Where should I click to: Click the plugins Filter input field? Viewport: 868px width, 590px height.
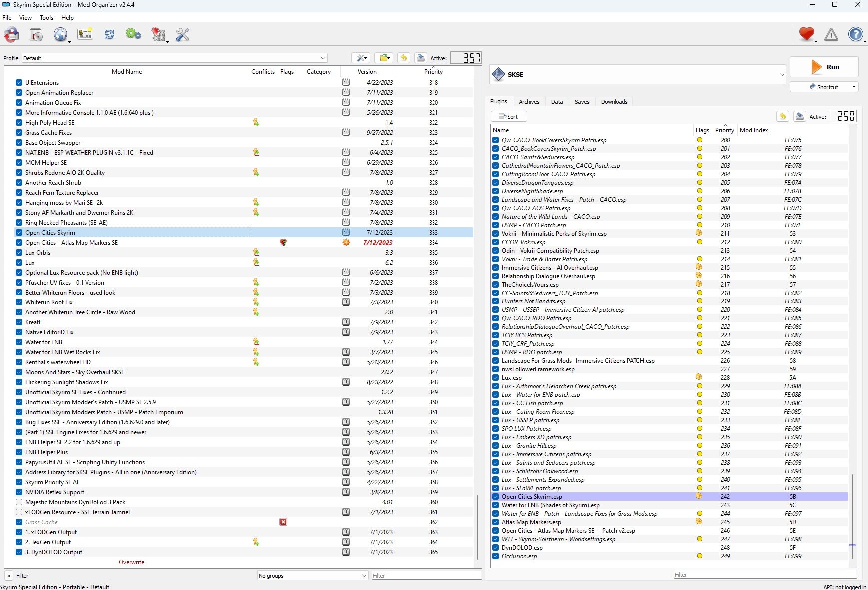coord(765,575)
